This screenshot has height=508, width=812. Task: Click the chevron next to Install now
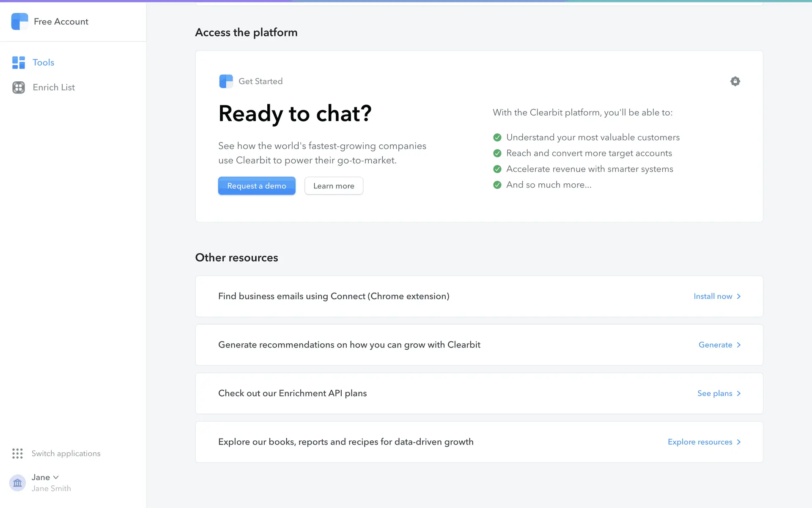click(739, 296)
